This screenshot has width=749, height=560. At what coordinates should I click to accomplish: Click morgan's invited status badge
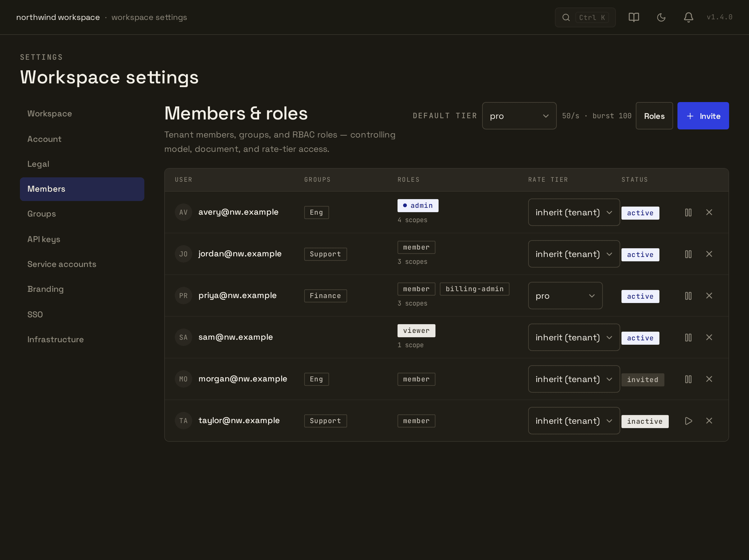point(643,380)
